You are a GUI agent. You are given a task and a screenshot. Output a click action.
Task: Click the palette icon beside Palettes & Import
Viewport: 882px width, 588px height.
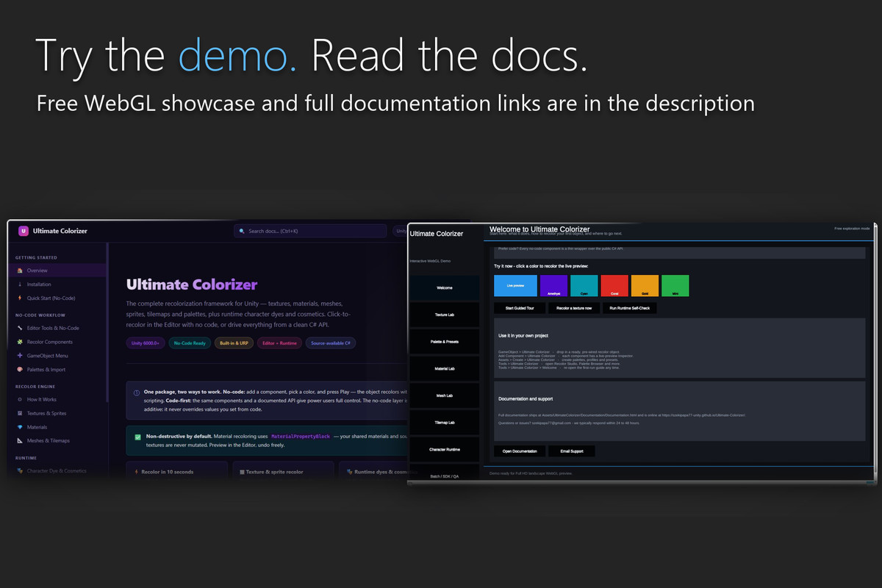tap(20, 370)
